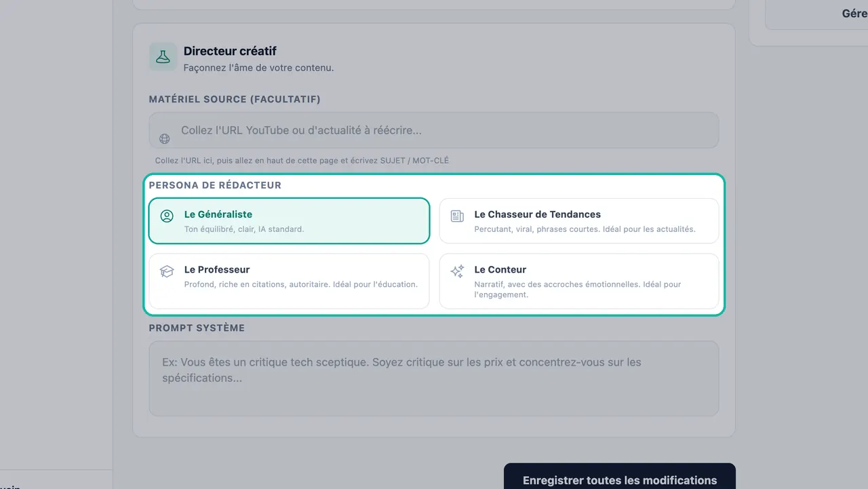Viewport: 868px width, 489px height.
Task: Choose the Le Professeur persona
Action: 290,281
